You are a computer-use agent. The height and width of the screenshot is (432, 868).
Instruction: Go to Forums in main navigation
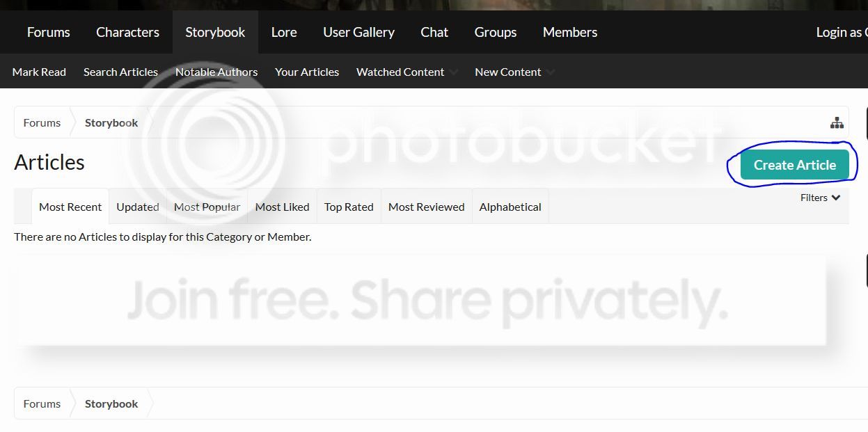(48, 32)
